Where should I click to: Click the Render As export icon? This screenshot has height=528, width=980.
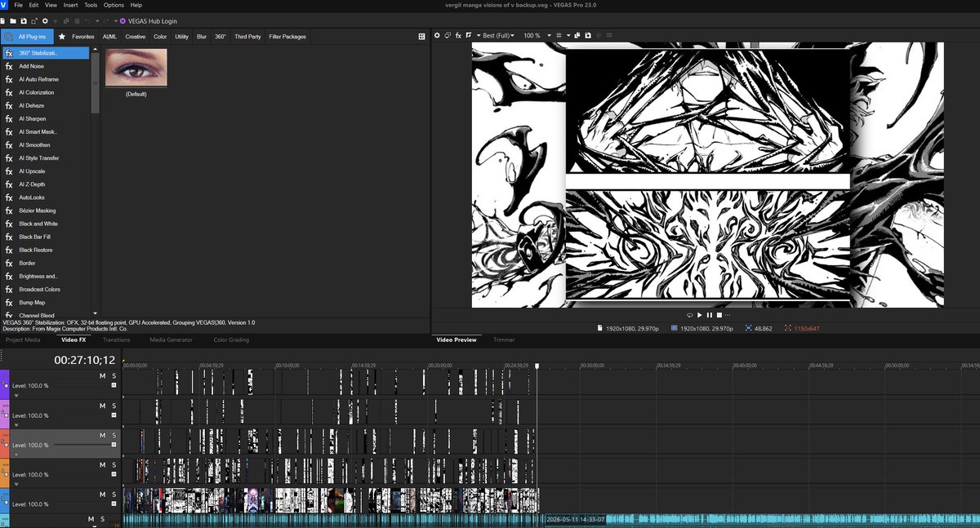(x=34, y=21)
